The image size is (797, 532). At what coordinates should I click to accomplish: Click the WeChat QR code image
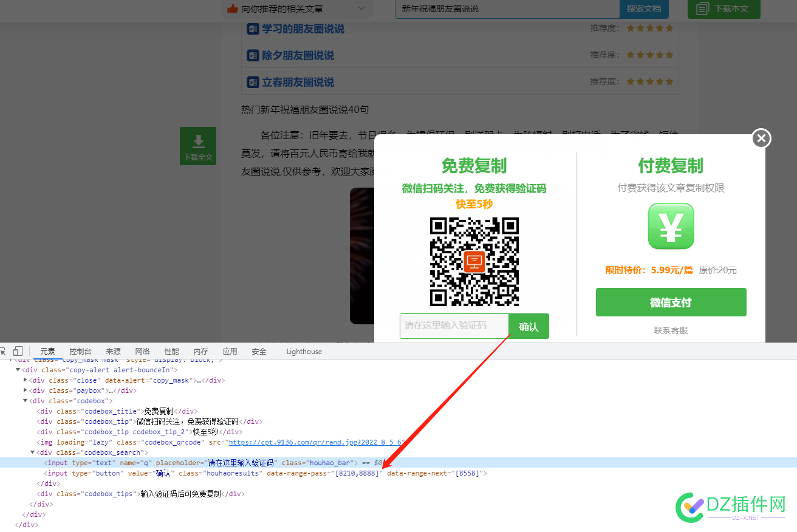coord(474,261)
